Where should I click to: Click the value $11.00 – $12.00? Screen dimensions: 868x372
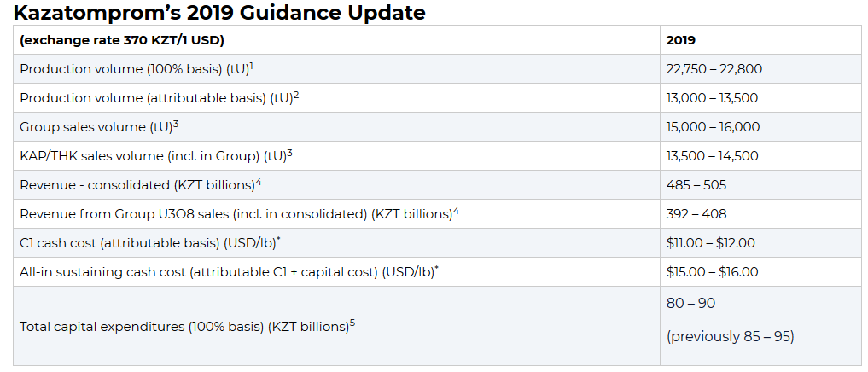click(x=710, y=243)
